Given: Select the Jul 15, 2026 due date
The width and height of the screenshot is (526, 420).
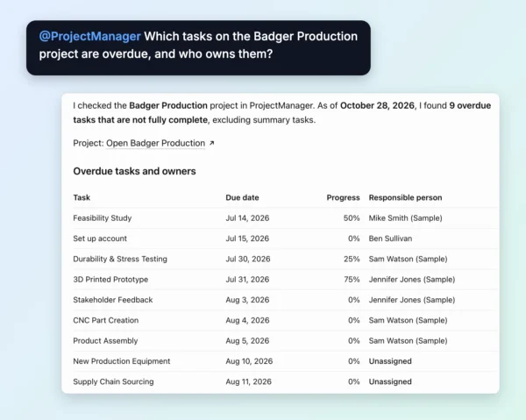Looking at the screenshot, I should (247, 238).
